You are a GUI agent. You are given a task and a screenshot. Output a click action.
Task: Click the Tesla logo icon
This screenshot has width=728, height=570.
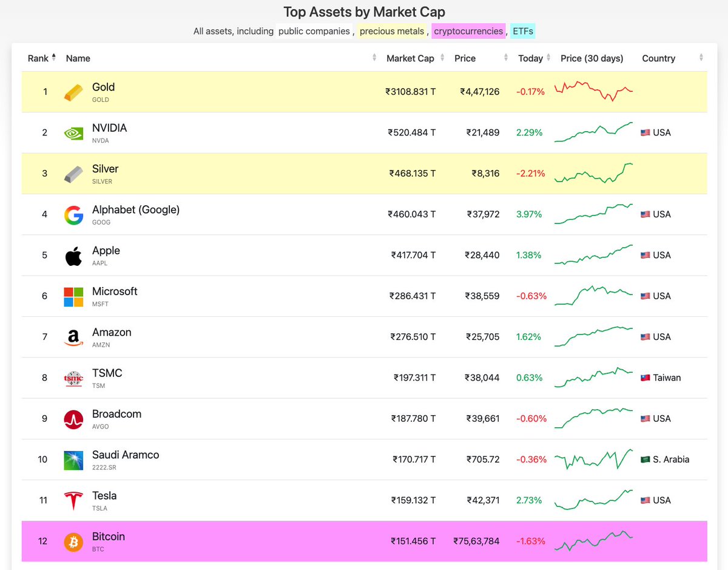pyautogui.click(x=73, y=501)
